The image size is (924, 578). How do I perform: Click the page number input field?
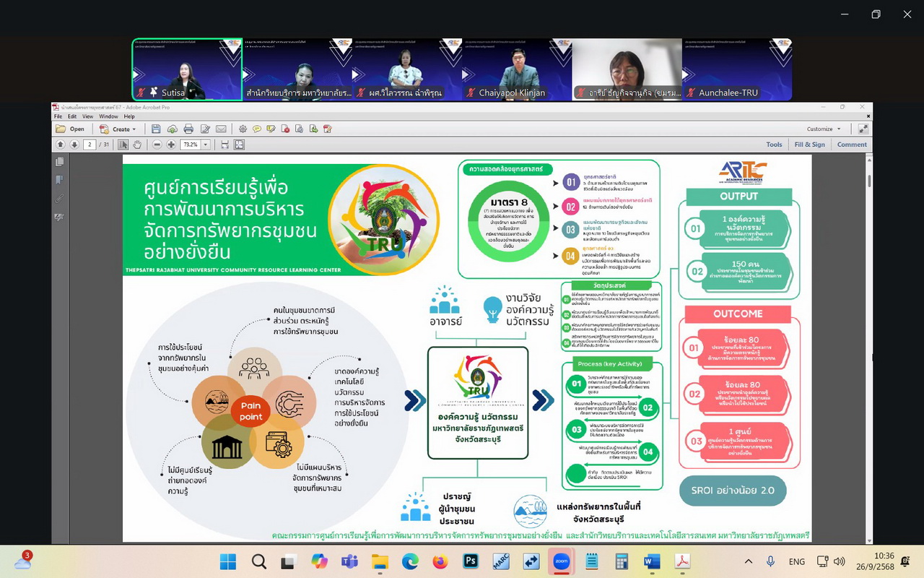(x=91, y=144)
